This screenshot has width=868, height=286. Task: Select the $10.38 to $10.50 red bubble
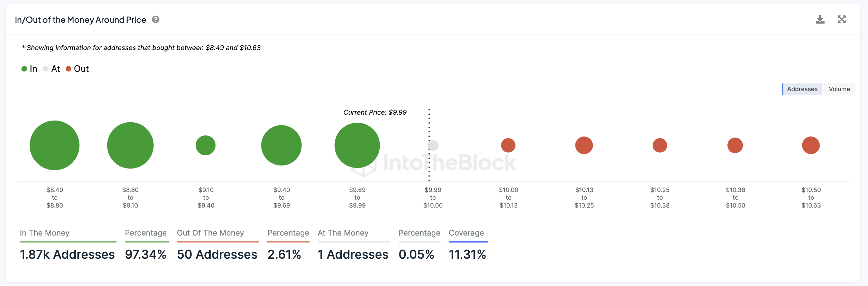tap(735, 145)
